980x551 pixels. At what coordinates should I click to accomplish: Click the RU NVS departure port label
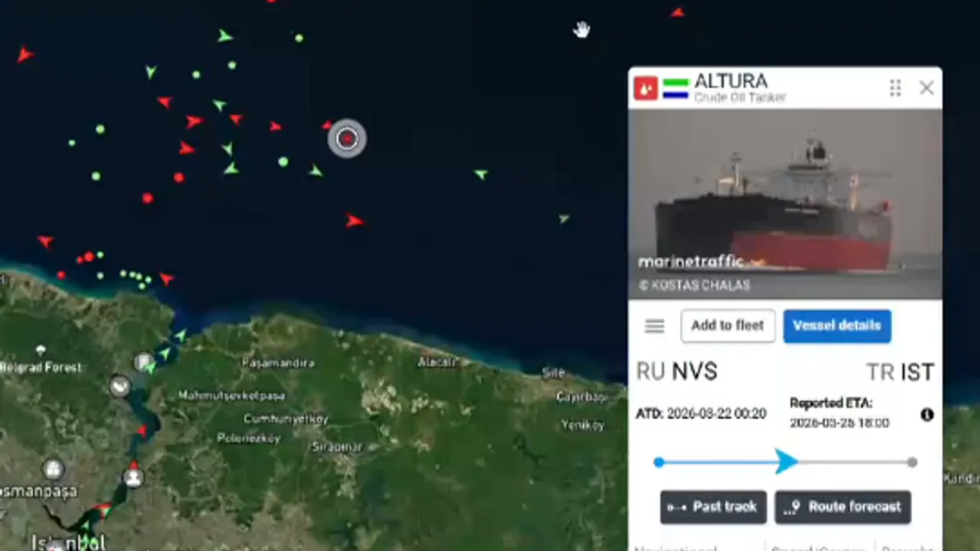tap(677, 372)
